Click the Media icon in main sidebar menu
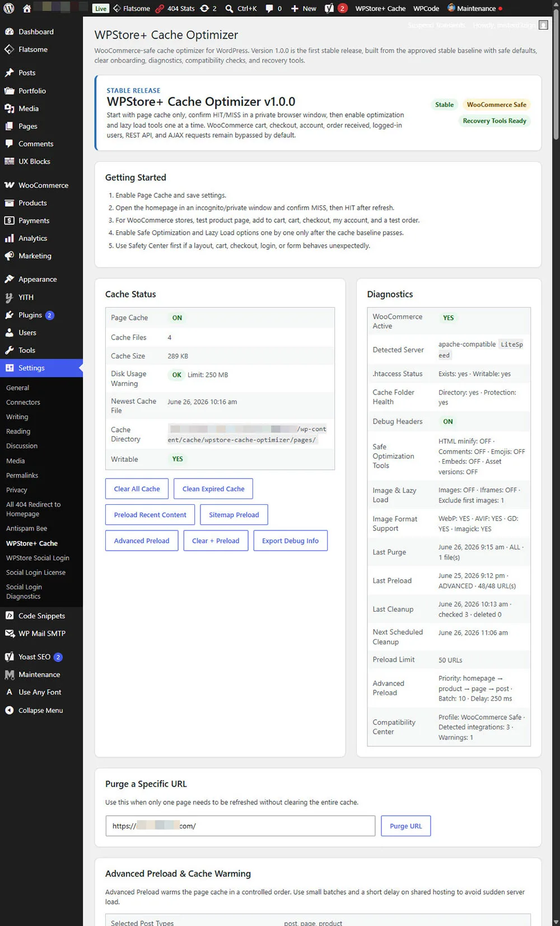 [9, 109]
